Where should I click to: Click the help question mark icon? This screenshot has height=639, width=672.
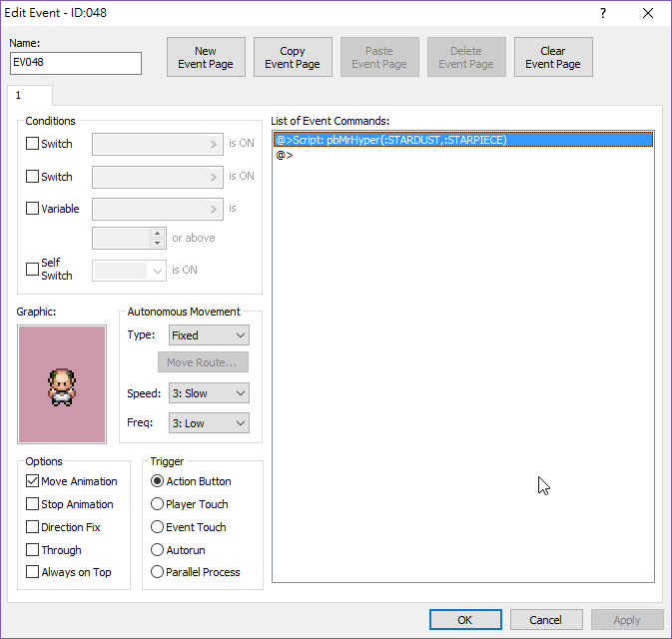pyautogui.click(x=602, y=13)
